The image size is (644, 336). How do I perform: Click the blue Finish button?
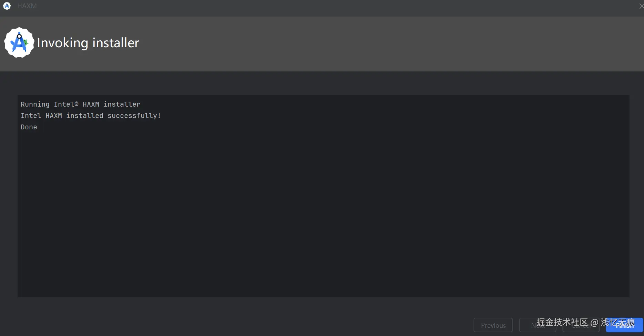[624, 325]
